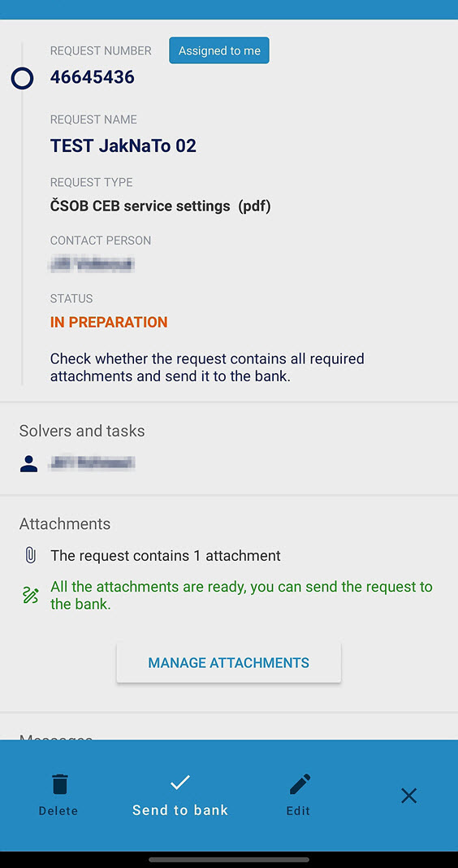The height and width of the screenshot is (868, 458).
Task: Tap the Edit pencil icon
Action: point(300,783)
